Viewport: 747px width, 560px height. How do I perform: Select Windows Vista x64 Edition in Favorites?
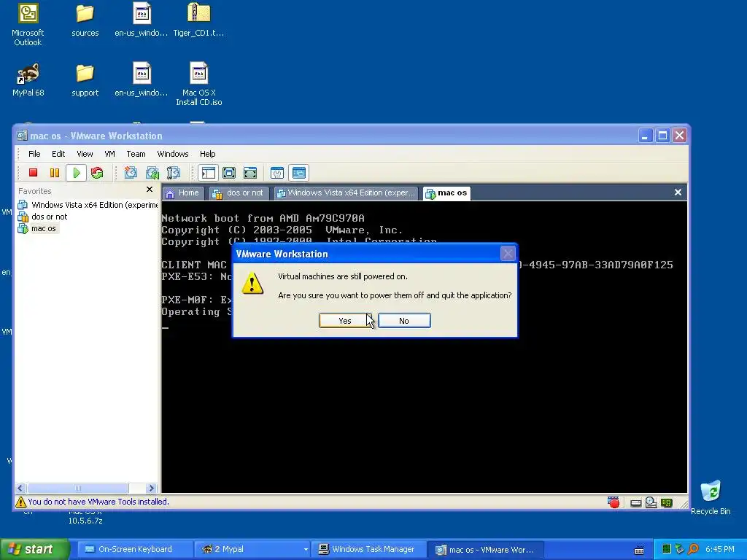pos(88,205)
